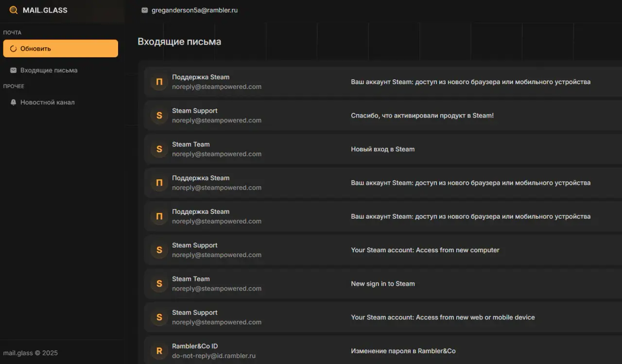
Task: Click the Steam Team sender name in the 'Новый вход в Steam' row
Action: tap(191, 144)
